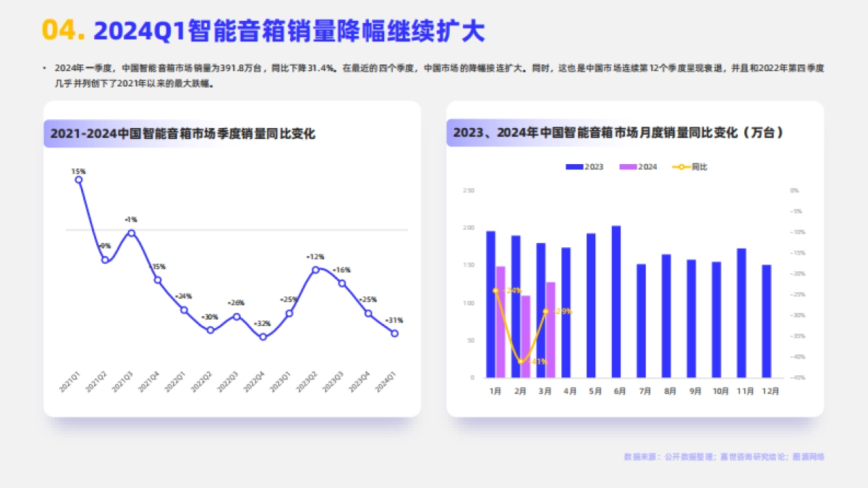The image size is (868, 488).
Task: Click the chart title 2021-2024中国智能音箱市场季度销量同比变化
Action: pyautogui.click(x=184, y=132)
